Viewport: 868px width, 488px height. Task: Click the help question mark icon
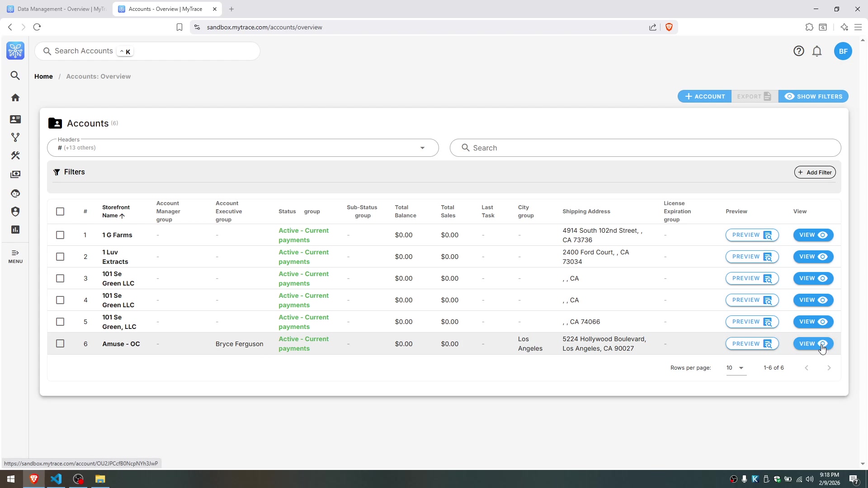click(798, 51)
